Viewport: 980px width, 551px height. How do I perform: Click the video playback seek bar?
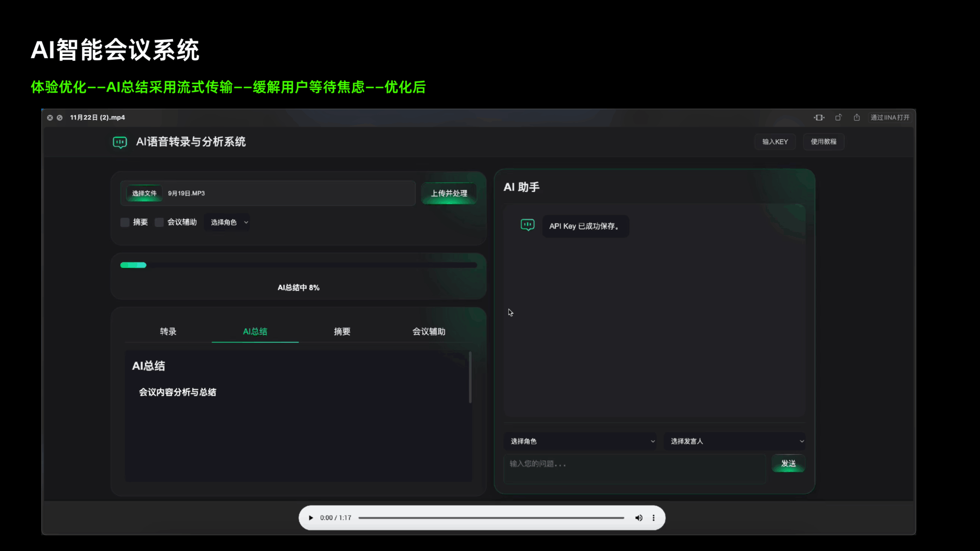click(x=491, y=518)
